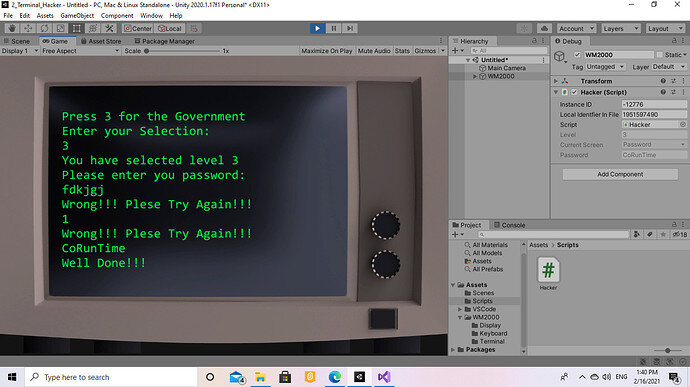This screenshot has width=690, height=387.
Task: Open the Hacker script asset
Action: [x=548, y=274]
